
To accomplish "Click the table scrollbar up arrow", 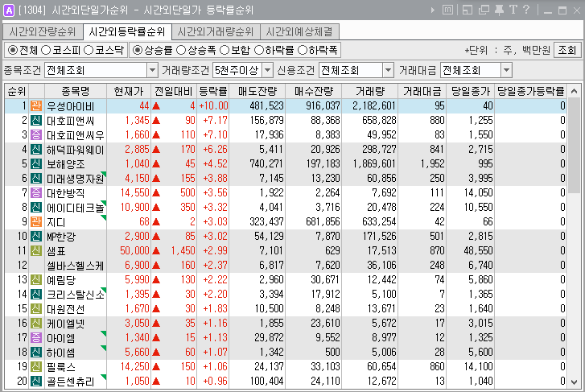I will click(575, 91).
